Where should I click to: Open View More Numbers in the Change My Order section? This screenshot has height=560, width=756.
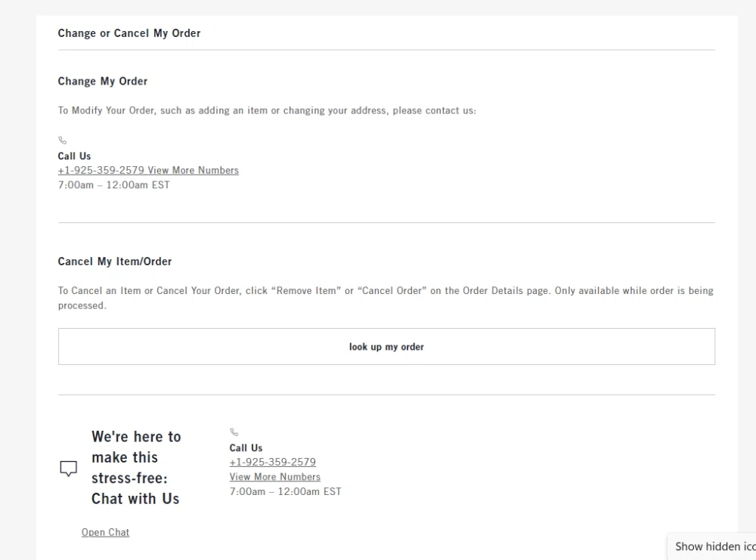[192, 169]
